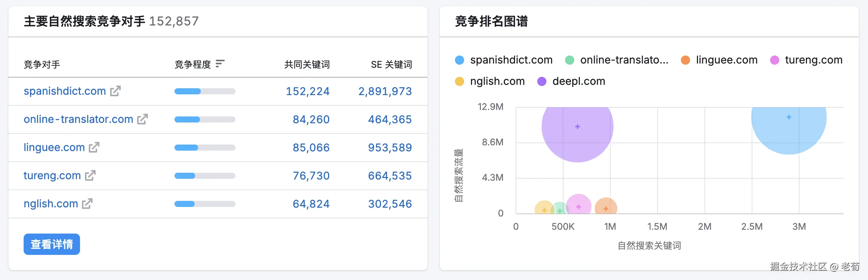868x280 pixels.
Task: Toggle spanishdict.com legend blue dot
Action: 460,60
